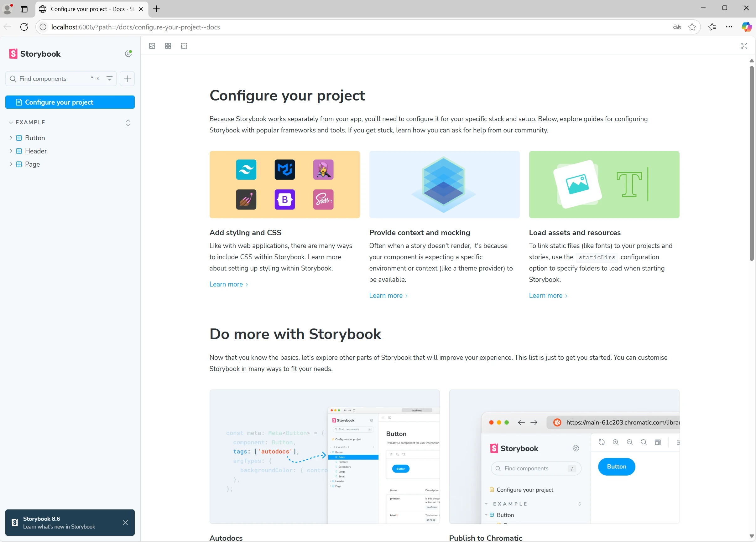Open Learn more under Add styling and CSS
This screenshot has width=756, height=542.
tap(229, 284)
